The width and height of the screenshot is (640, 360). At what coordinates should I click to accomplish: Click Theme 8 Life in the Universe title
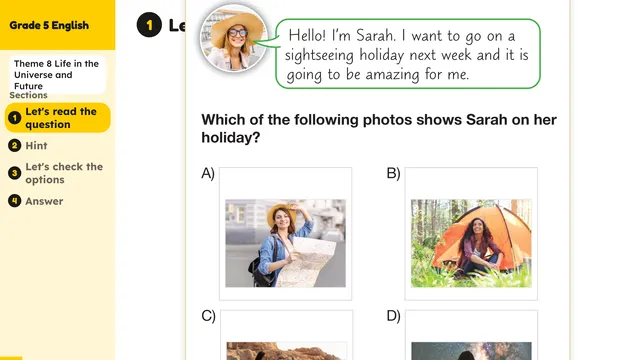pyautogui.click(x=56, y=75)
